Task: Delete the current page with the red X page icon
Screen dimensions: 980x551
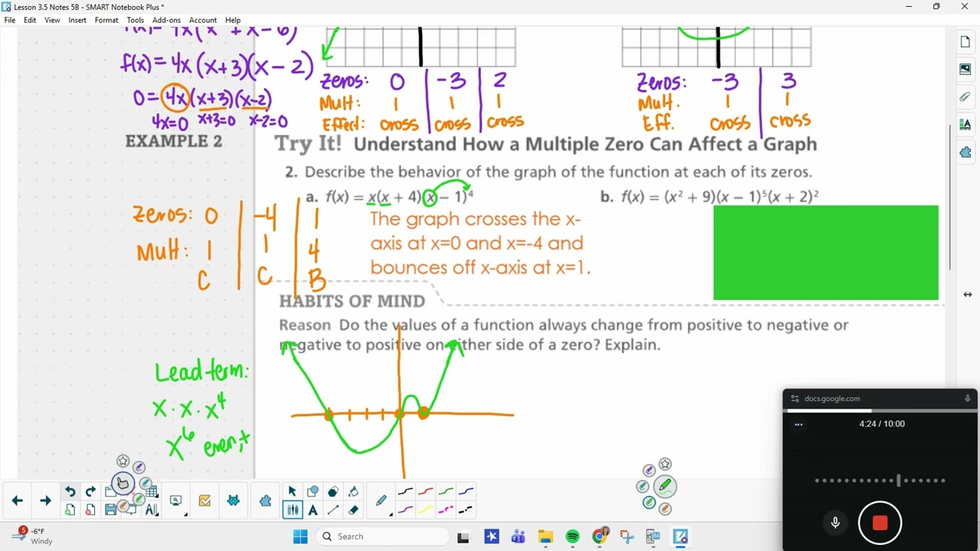Action: pyautogui.click(x=90, y=510)
